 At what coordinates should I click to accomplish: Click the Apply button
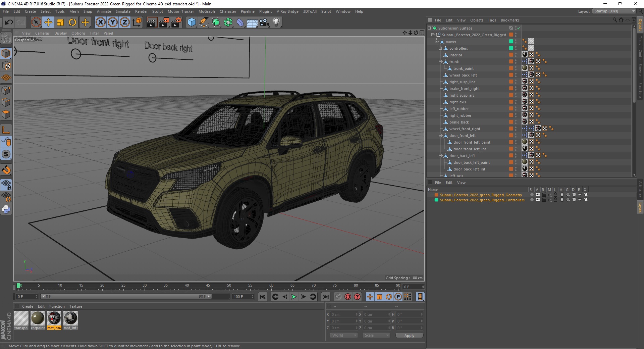pos(409,336)
